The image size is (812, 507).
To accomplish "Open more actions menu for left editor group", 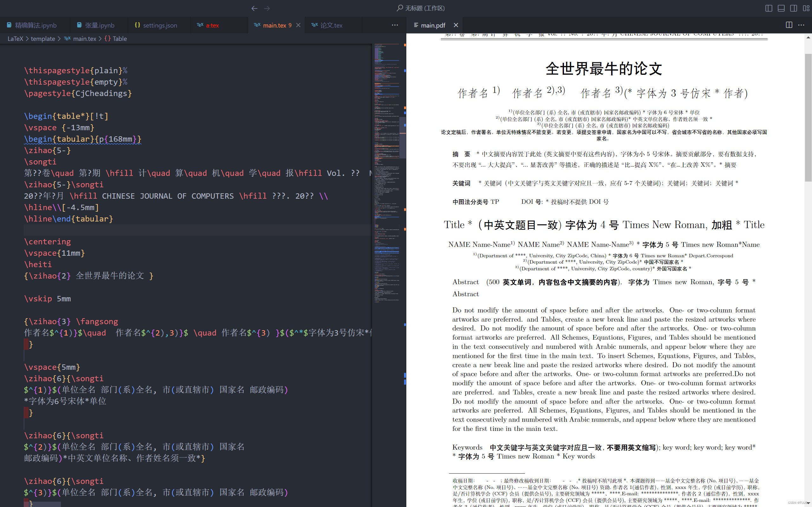I will (x=395, y=25).
